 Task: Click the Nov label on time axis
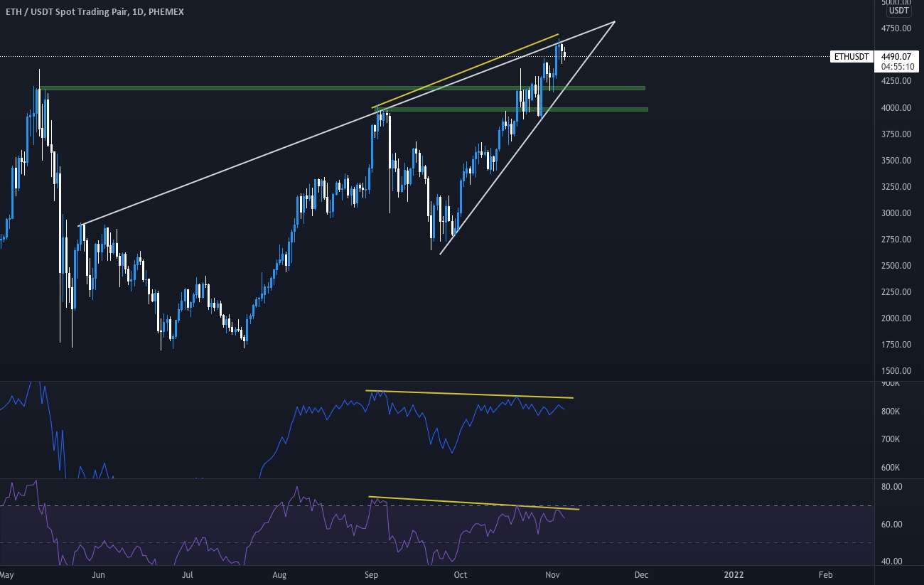[552, 574]
